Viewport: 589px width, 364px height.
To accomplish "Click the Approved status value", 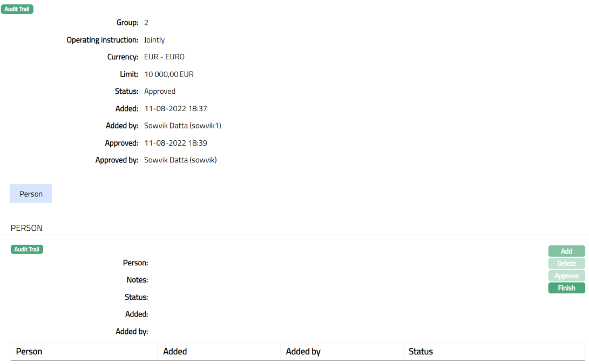I will click(160, 92).
